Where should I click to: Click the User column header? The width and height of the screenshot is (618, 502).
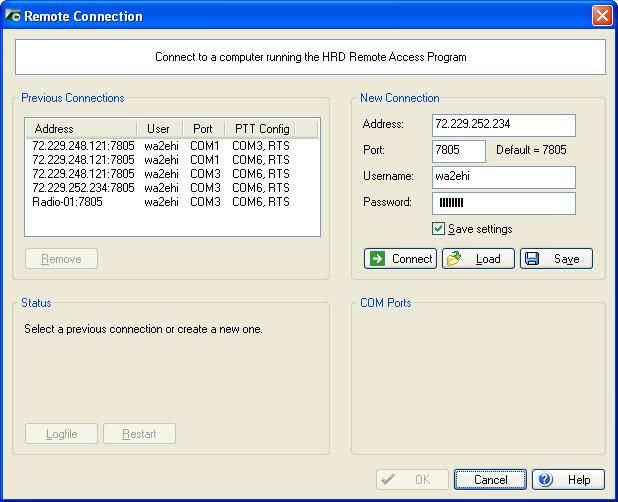(x=158, y=129)
